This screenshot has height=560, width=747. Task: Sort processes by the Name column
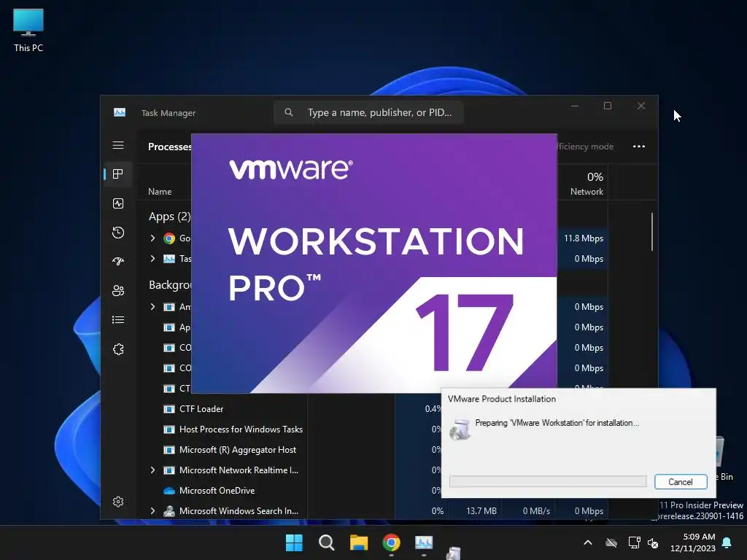[x=160, y=192]
